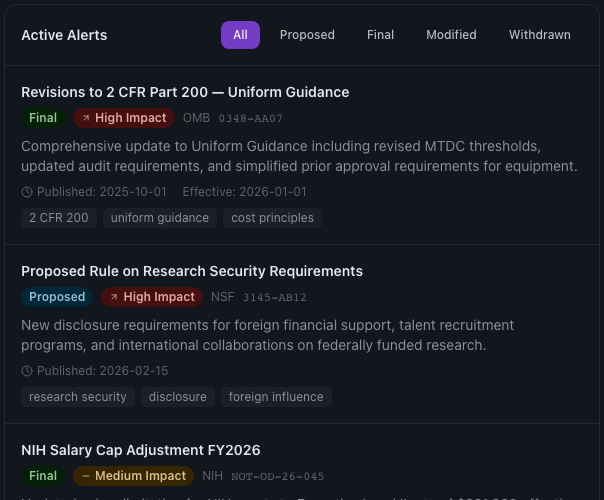Click arrow icon in Research Security High Impact badge
The height and width of the screenshot is (500, 604).
tap(114, 297)
